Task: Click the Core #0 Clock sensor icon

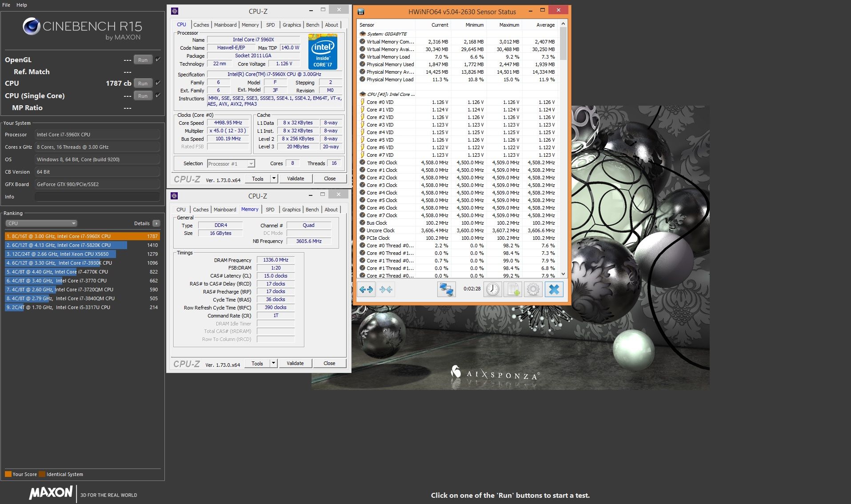Action: pyautogui.click(x=362, y=163)
